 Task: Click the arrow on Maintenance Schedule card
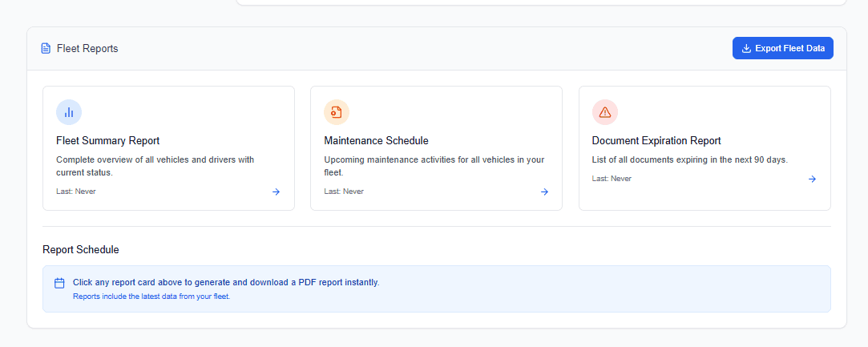tap(545, 192)
